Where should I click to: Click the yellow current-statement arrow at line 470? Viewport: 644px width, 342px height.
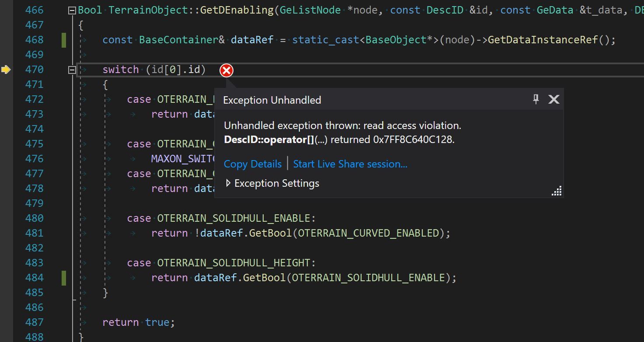(6, 70)
